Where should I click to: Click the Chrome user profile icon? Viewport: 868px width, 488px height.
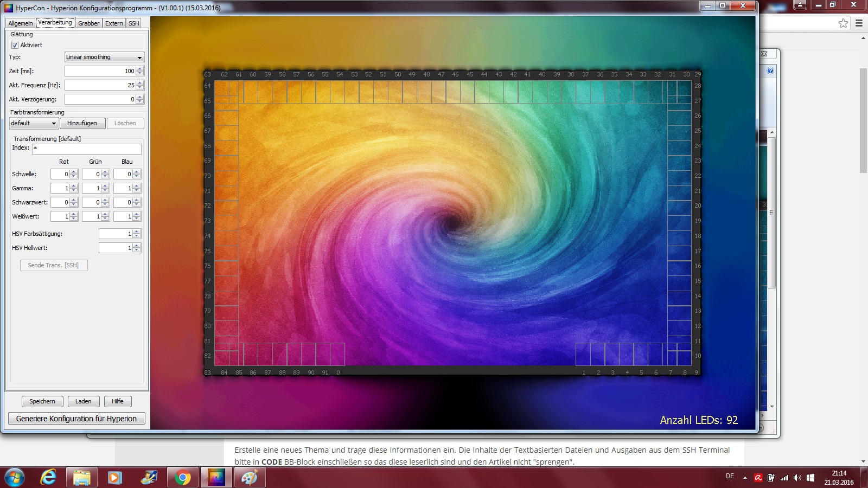click(800, 5)
